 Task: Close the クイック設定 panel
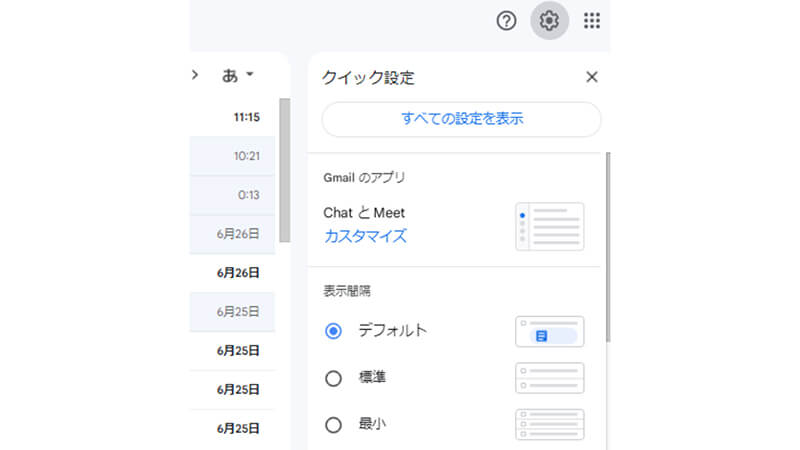pyautogui.click(x=591, y=77)
